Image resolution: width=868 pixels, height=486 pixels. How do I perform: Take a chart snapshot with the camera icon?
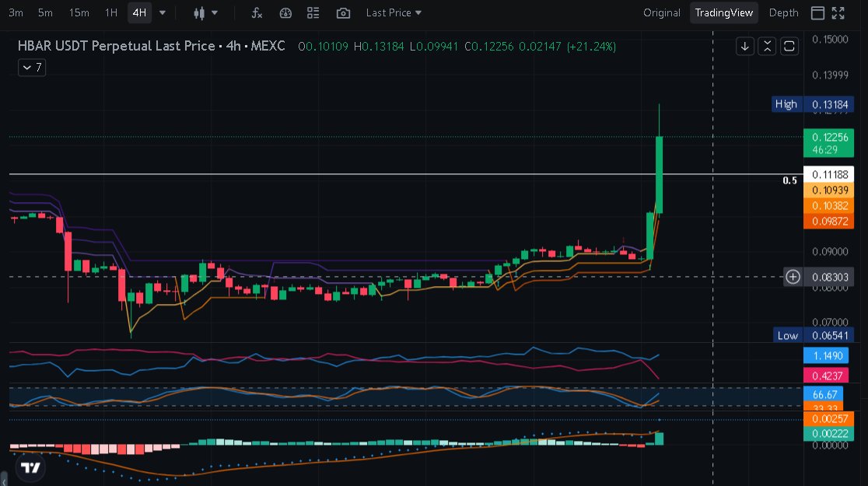pyautogui.click(x=343, y=12)
